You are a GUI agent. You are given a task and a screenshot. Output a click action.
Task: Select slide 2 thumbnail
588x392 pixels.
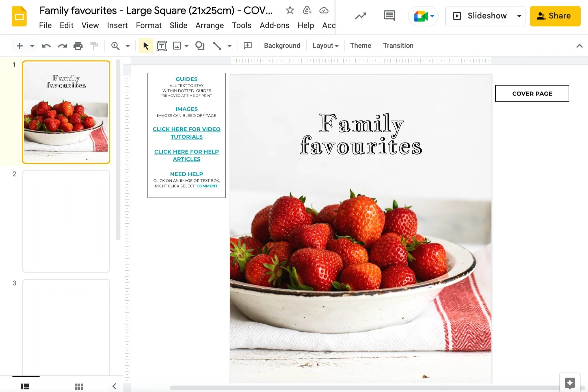coord(66,221)
